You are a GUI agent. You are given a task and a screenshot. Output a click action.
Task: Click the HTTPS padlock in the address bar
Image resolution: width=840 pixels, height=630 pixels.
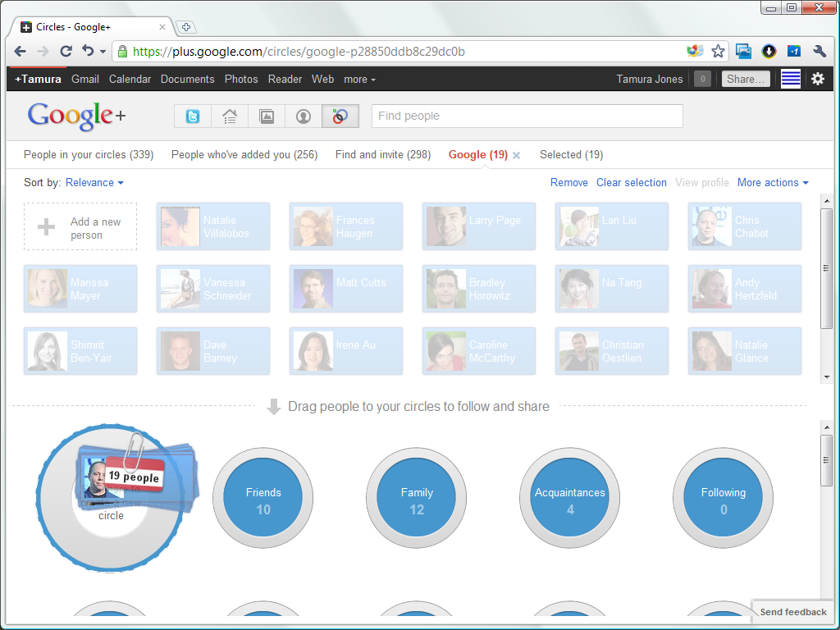click(121, 50)
